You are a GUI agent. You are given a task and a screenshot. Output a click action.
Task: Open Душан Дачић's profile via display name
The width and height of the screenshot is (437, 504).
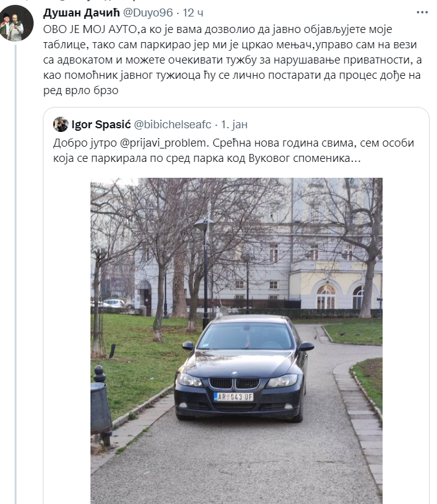tap(83, 12)
